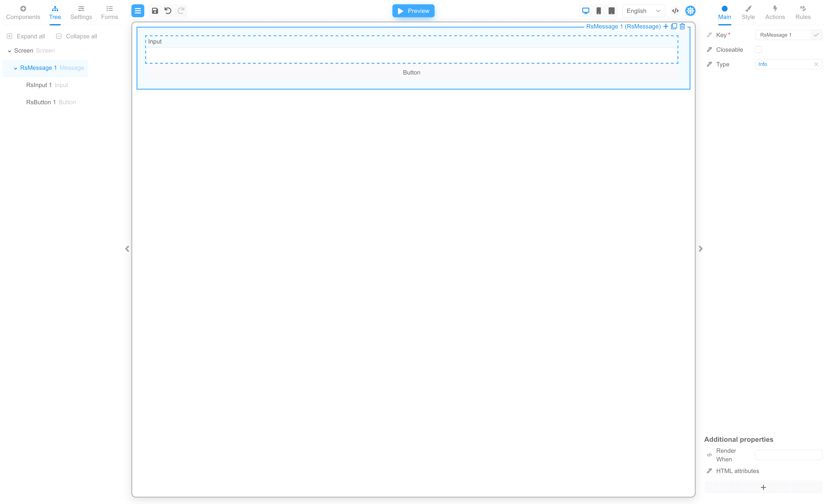This screenshot has width=827, height=504.
Task: Delete the RsMessage 1 component
Action: click(682, 26)
